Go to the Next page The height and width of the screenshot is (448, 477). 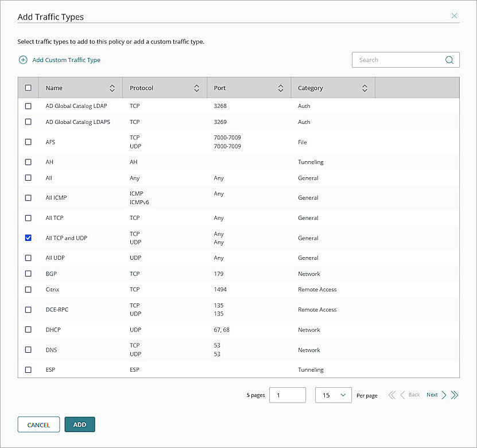[432, 395]
